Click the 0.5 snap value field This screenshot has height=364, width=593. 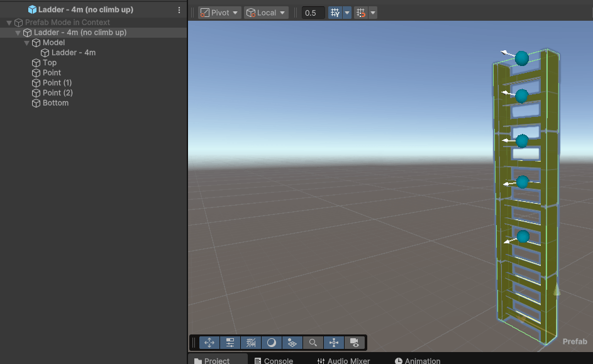coord(313,13)
